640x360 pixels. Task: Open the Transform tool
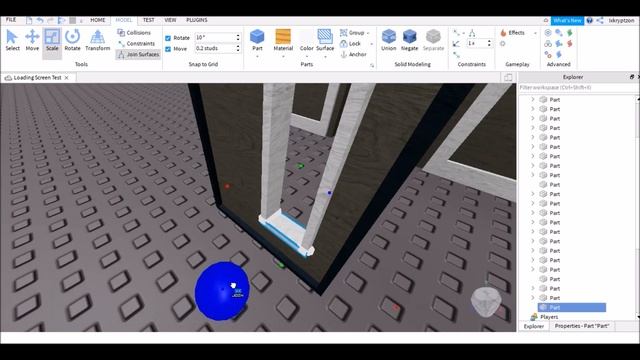point(98,40)
